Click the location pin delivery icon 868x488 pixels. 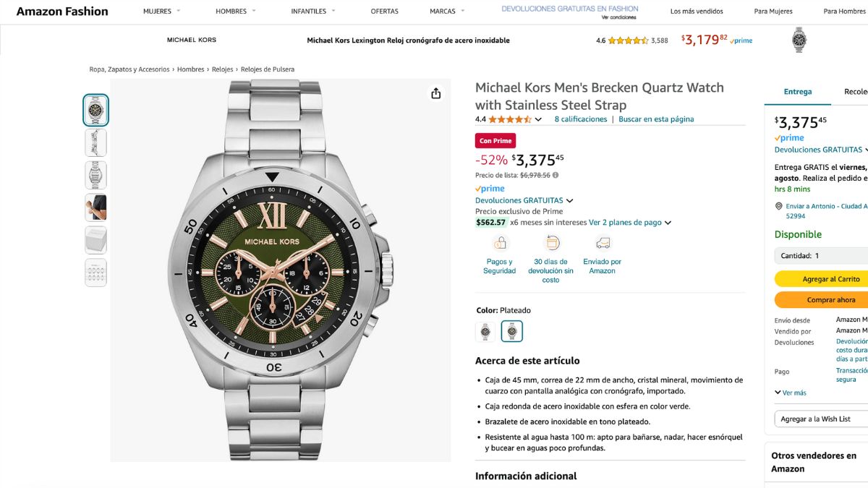pos(779,207)
